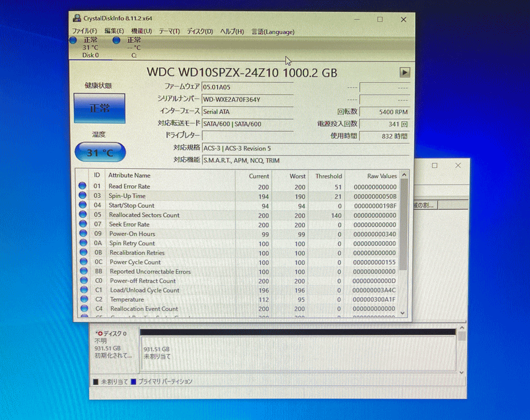Open the 機能(U) menu
530x420 pixels.
141,31
